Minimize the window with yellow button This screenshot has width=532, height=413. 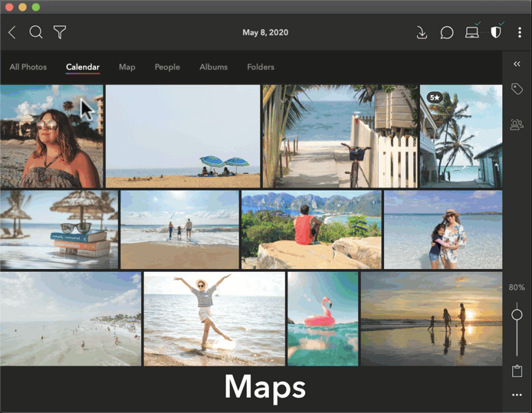click(22, 7)
